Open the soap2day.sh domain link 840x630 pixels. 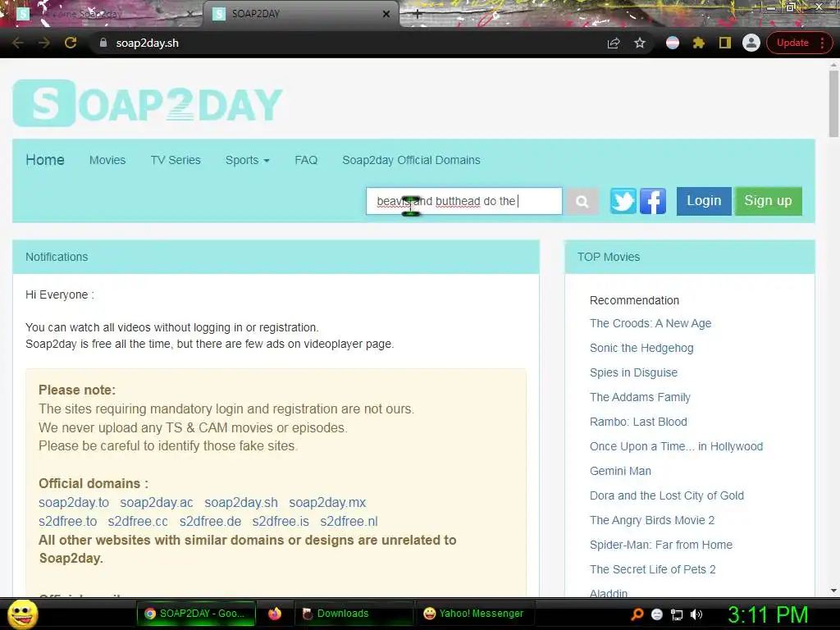[241, 503]
